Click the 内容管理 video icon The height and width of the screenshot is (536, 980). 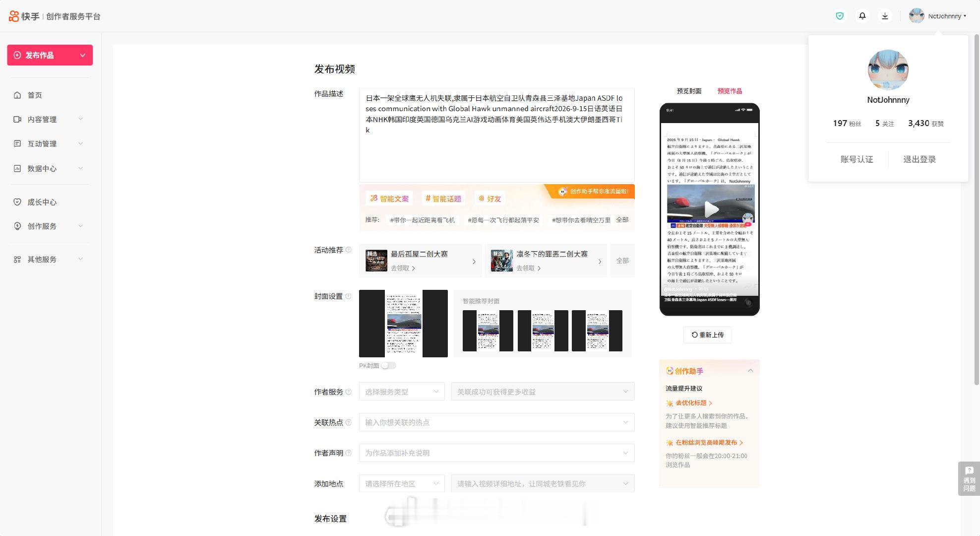(17, 119)
